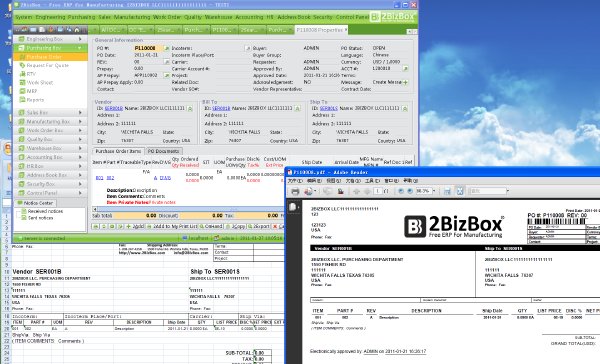Open the Purchasing menu in menu bar
Screen dimensions: 600x364
point(82,17)
